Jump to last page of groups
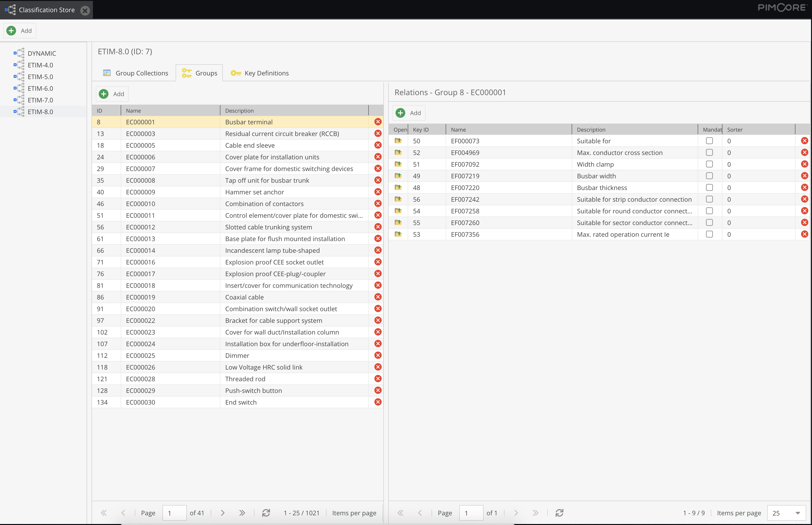Image resolution: width=812 pixels, height=525 pixels. click(x=242, y=513)
